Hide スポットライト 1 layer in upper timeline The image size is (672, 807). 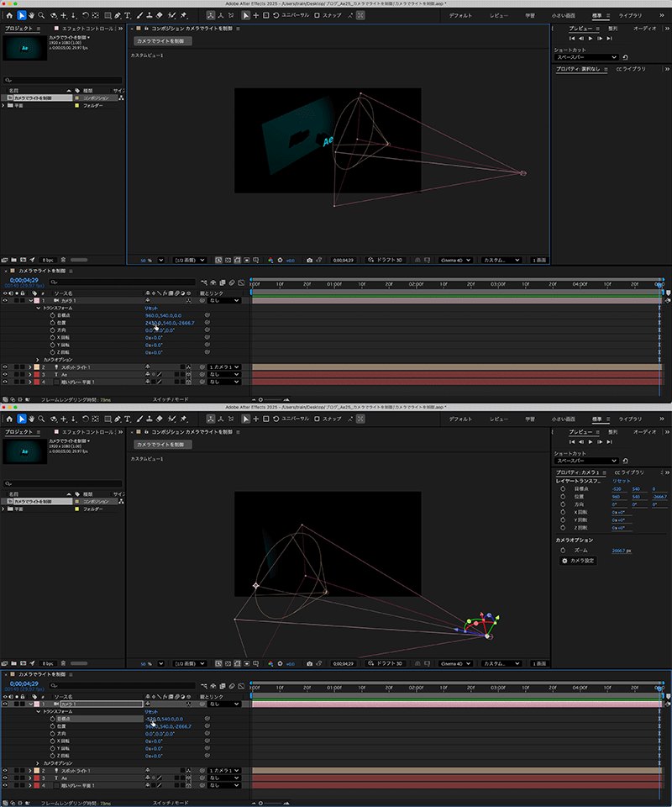click(x=5, y=367)
